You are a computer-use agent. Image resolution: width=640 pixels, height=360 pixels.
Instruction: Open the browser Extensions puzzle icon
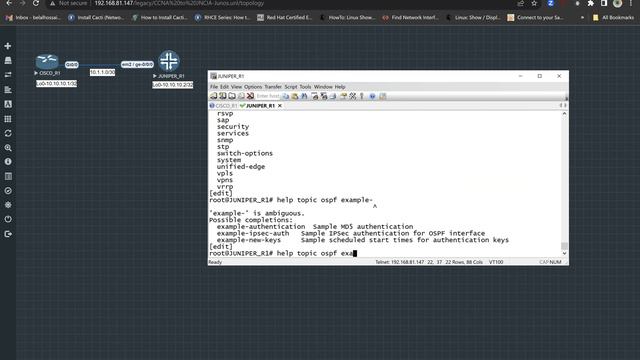coord(590,3)
